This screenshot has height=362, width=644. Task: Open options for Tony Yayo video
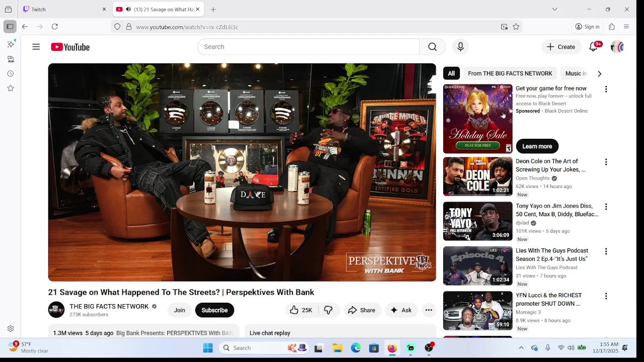click(x=606, y=207)
